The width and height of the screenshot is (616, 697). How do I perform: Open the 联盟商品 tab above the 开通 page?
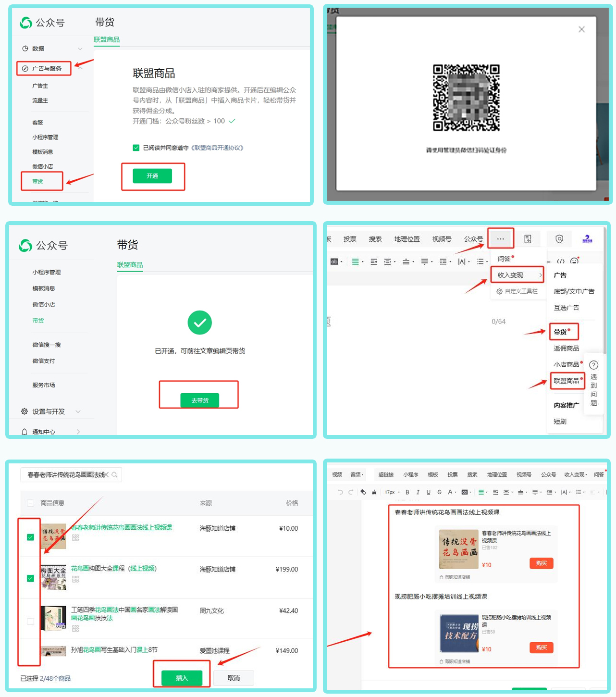click(107, 39)
